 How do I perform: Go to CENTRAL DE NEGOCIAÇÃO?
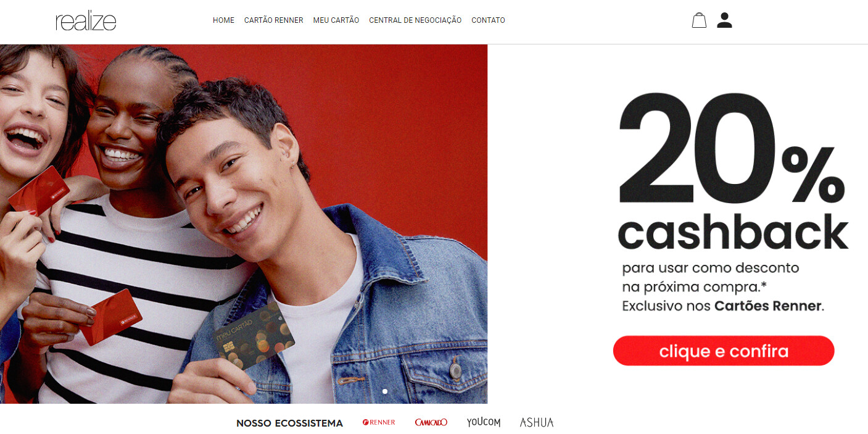click(x=415, y=20)
